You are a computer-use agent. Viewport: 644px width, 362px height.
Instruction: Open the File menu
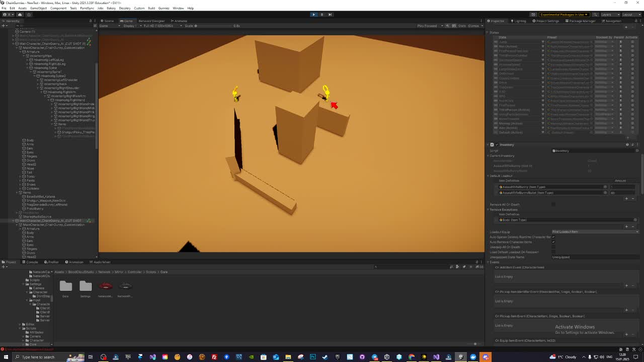[4, 8]
